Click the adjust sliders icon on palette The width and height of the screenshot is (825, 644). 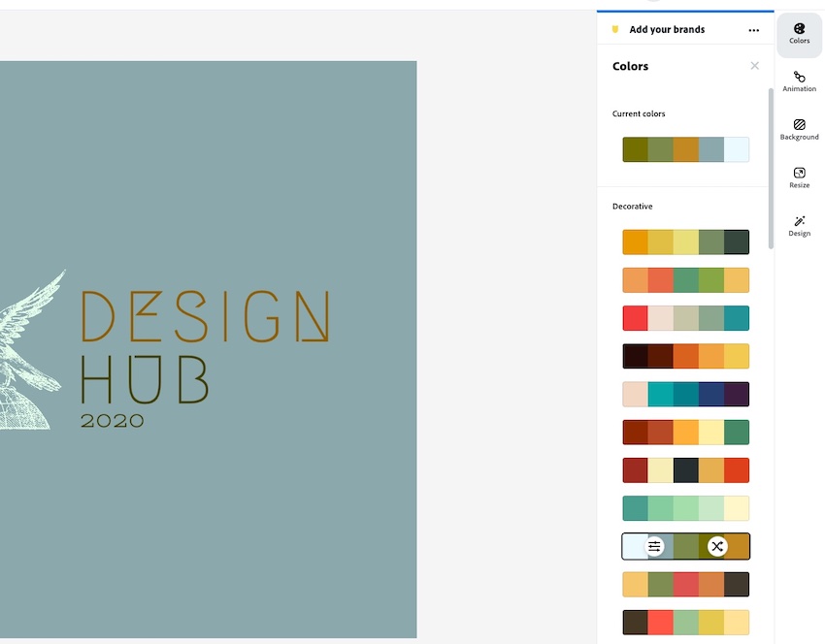tap(654, 547)
